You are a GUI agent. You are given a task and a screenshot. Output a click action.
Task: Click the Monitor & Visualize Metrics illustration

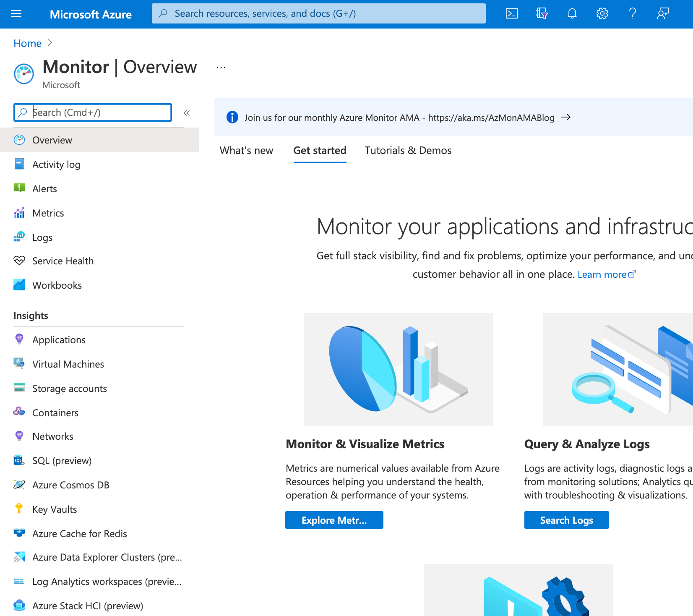click(x=399, y=370)
